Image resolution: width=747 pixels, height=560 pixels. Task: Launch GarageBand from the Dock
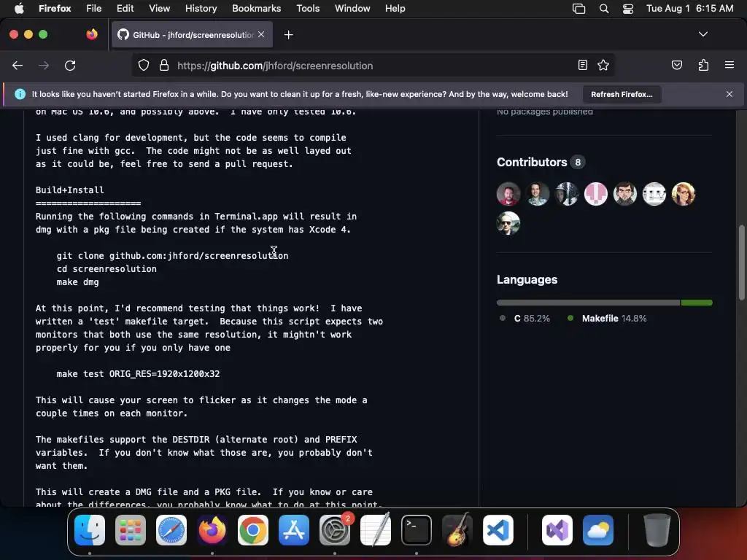(457, 530)
